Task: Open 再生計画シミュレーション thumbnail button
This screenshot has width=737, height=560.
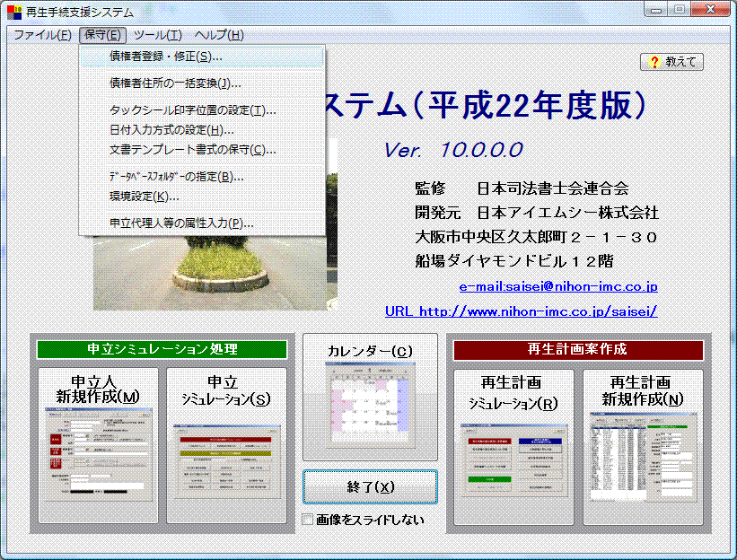Action: (x=513, y=445)
